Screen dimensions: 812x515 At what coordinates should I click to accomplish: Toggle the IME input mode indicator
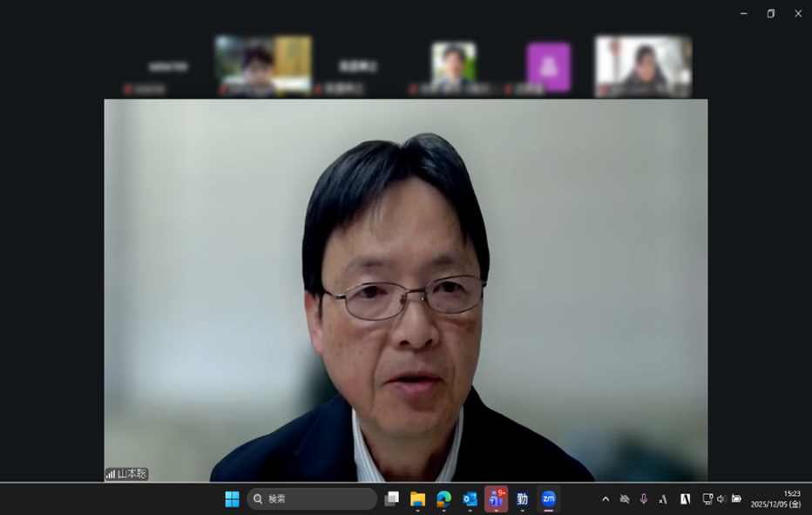point(663,499)
